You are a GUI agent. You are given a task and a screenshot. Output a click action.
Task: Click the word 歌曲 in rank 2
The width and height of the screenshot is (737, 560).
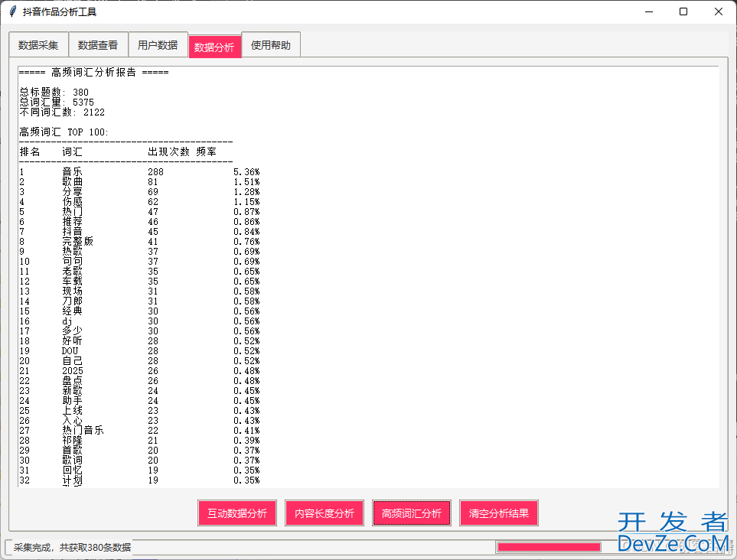(x=73, y=181)
